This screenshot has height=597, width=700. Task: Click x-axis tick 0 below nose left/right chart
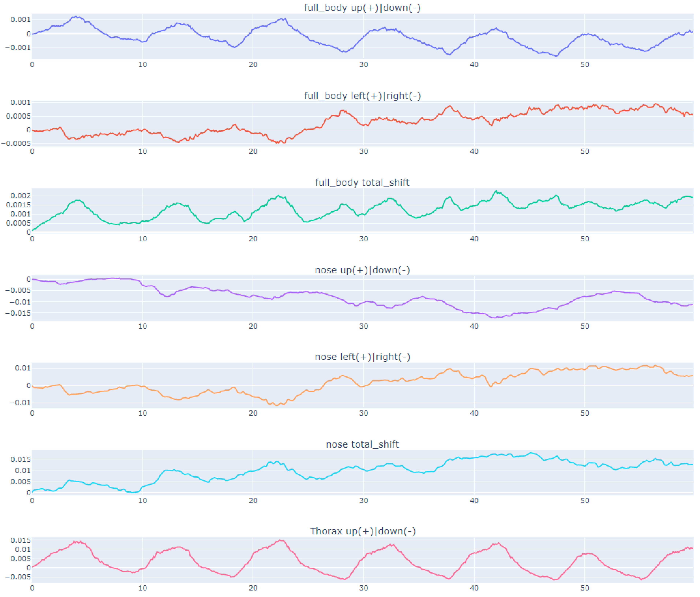32,413
